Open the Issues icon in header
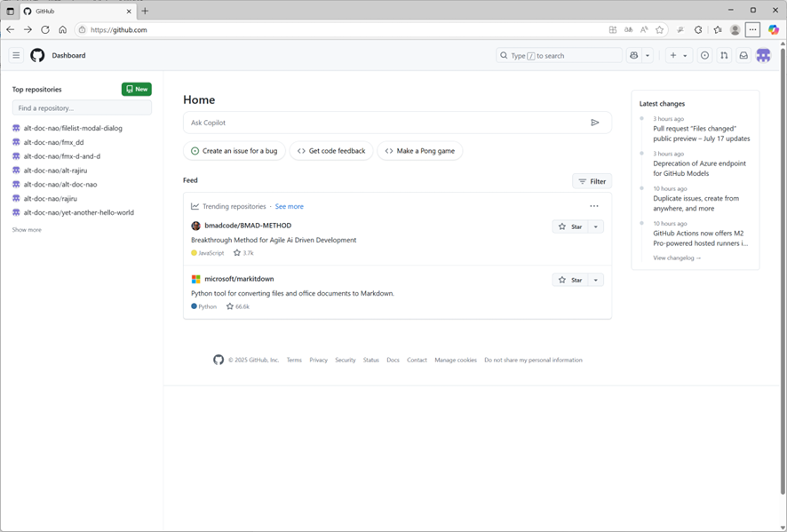The height and width of the screenshot is (532, 787). (704, 55)
